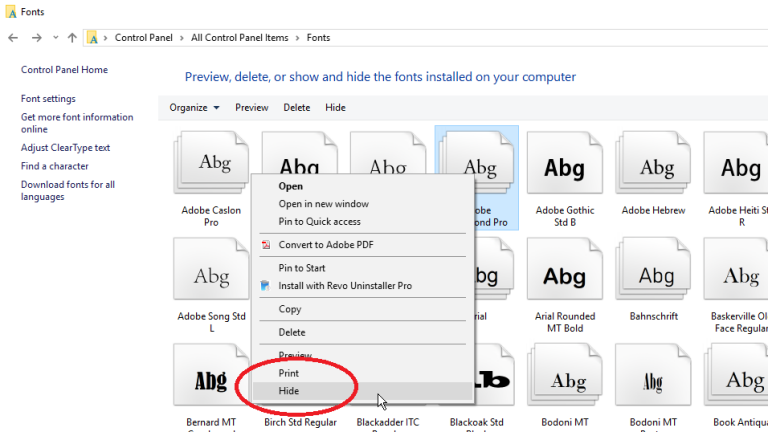This screenshot has width=768, height=432.
Task: Select Adobe Hebrew font icon
Action: pos(653,163)
